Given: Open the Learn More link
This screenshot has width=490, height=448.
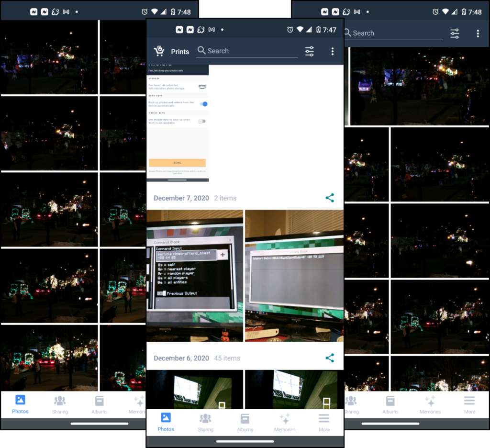Looking at the screenshot, I should pyautogui.click(x=178, y=173).
